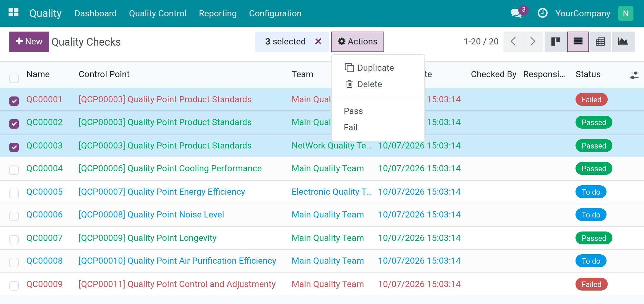644x304 pixels.
Task: Uncheck the QC00003 row checkbox
Action: [x=14, y=147]
